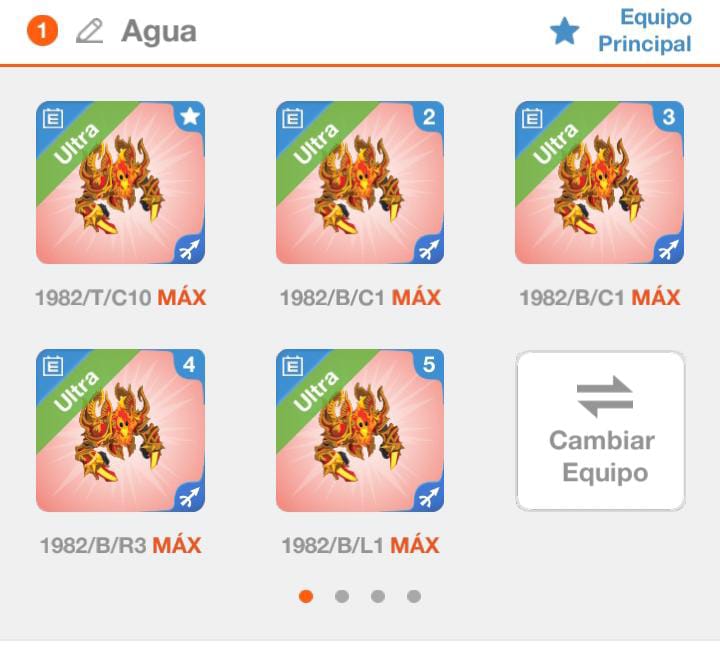
Task: Tap the archer type icon on monster 5
Action: (428, 497)
